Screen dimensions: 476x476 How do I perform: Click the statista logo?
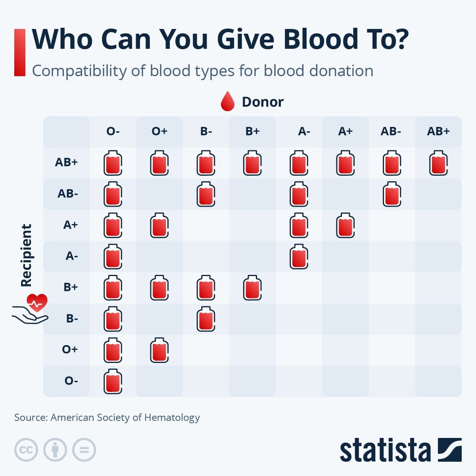point(401,450)
